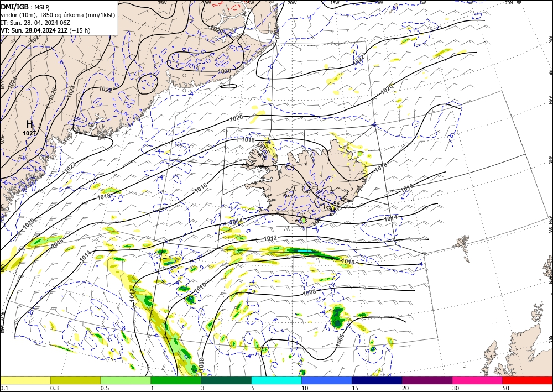Click the blue 10–15 legend color segment
Viewport: 553px width, 392px height.
point(327,380)
